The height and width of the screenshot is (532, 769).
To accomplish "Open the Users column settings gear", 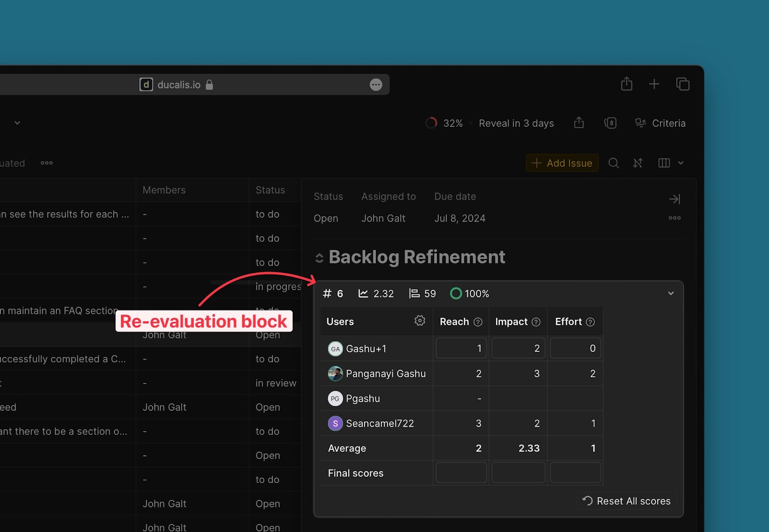I will tap(420, 321).
